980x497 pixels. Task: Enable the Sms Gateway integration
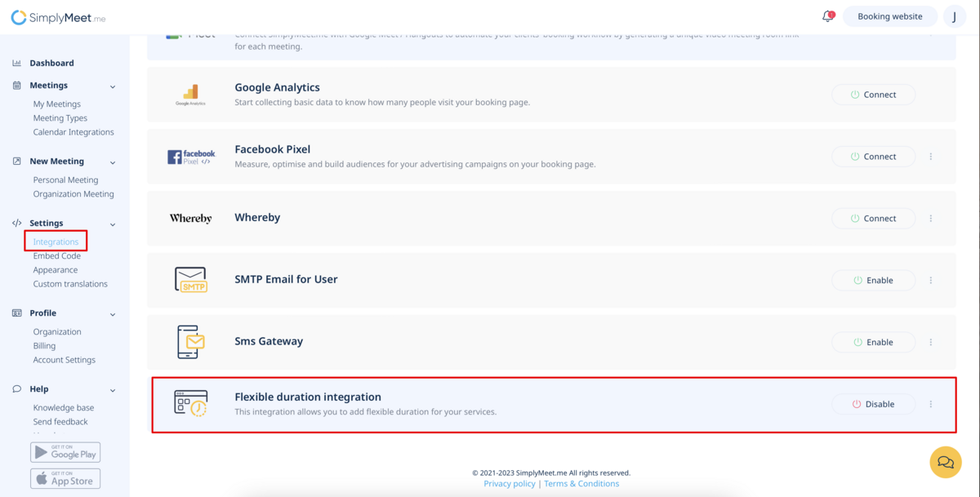coord(873,342)
